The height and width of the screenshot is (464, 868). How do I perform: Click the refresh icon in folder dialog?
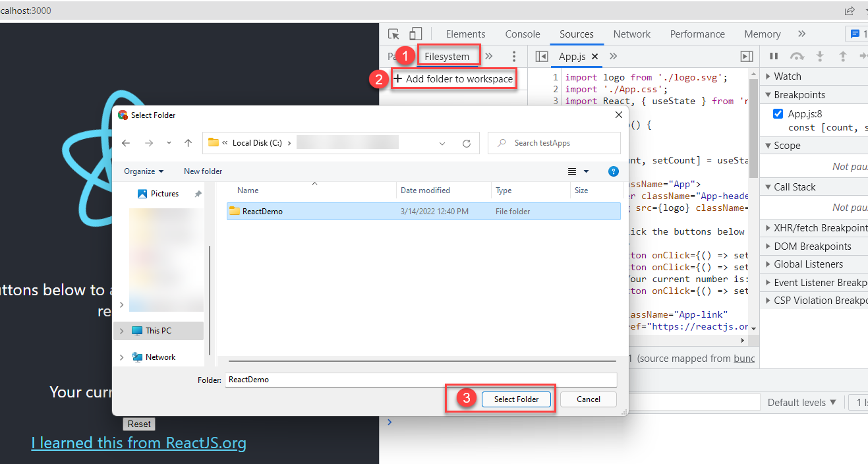pyautogui.click(x=467, y=143)
